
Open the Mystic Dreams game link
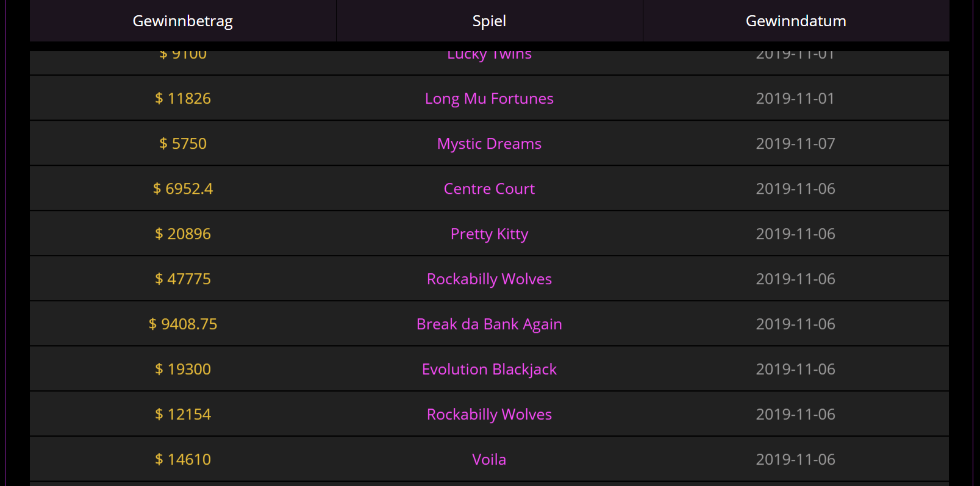point(489,144)
